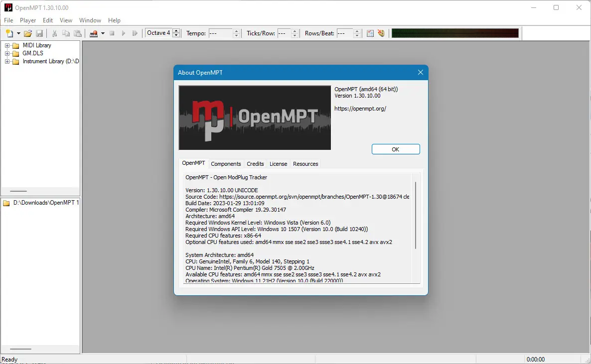
Task: Click the 'Version: 1.30.10.00 UNICODE' line
Action: click(222, 190)
